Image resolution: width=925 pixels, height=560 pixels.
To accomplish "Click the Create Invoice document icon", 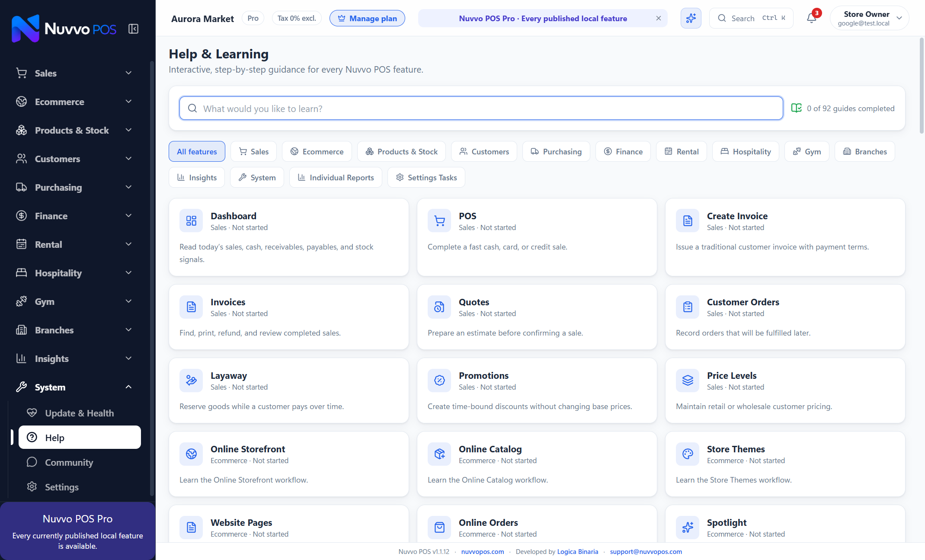I will [688, 221].
